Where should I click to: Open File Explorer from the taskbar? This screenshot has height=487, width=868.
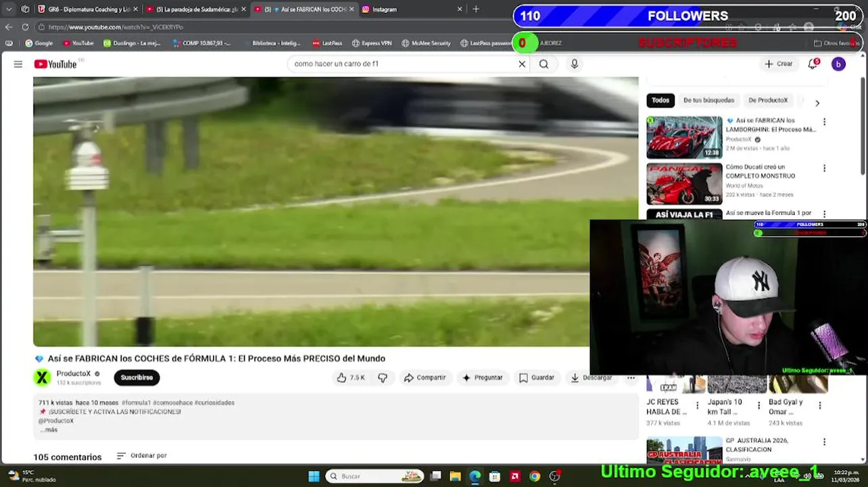point(456,476)
